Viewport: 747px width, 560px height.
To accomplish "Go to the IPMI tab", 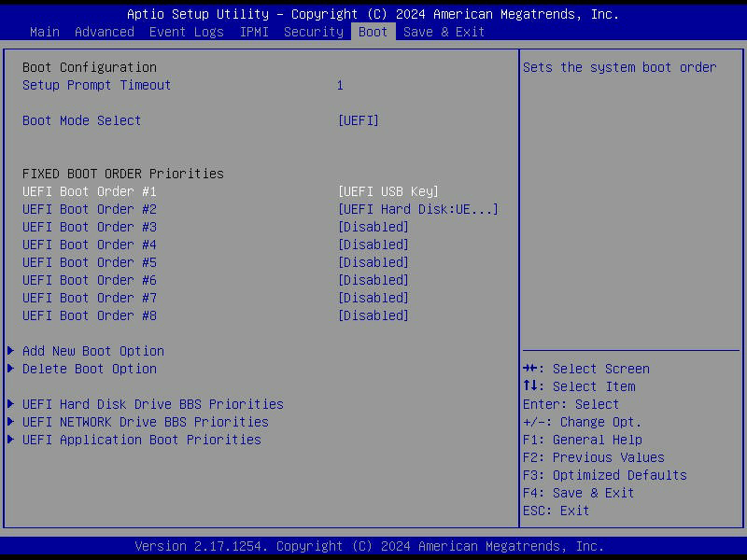I will (253, 32).
